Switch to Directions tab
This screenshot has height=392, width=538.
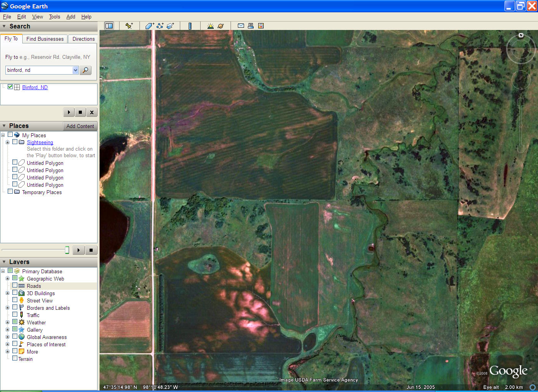83,39
